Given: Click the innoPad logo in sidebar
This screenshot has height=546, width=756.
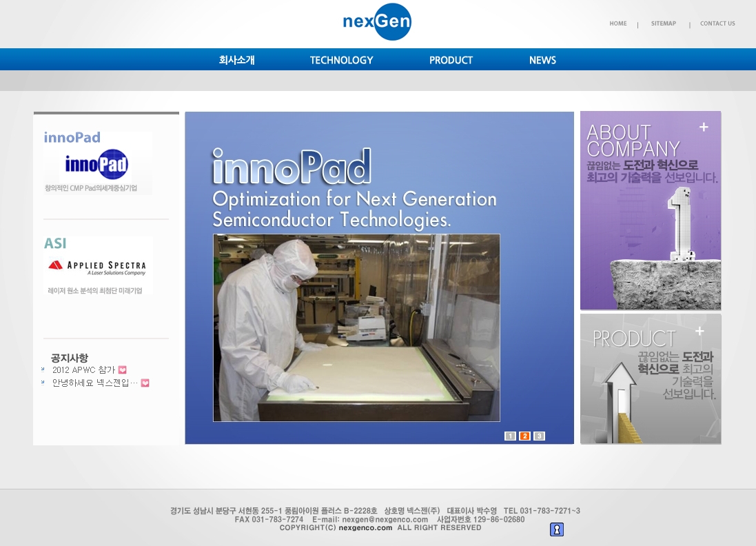Looking at the screenshot, I should coord(96,164).
